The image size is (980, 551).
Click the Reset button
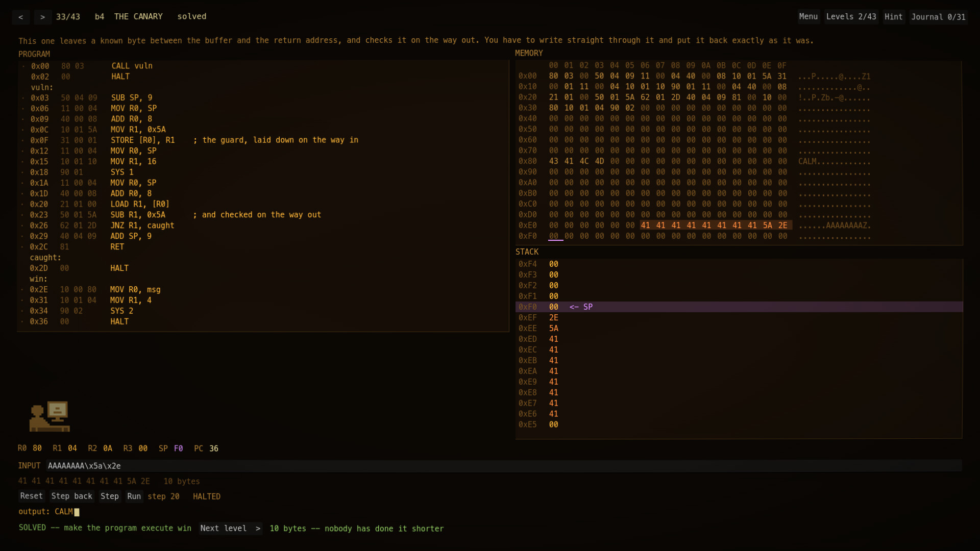point(32,496)
